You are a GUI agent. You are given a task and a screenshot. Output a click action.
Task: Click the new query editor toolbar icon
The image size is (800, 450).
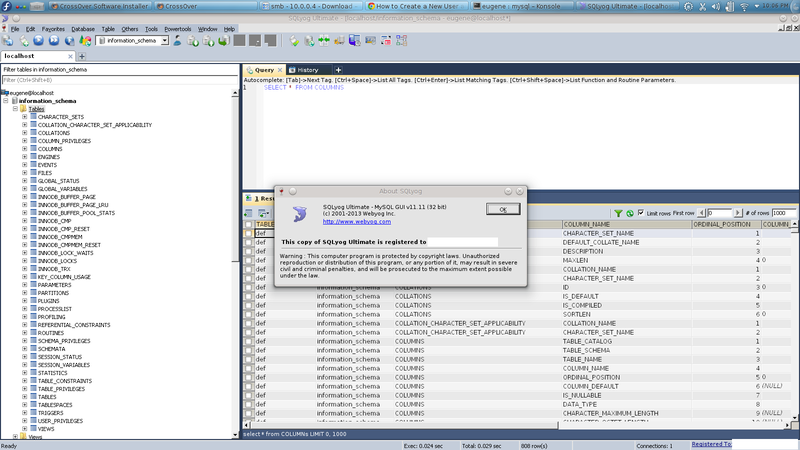click(x=24, y=41)
